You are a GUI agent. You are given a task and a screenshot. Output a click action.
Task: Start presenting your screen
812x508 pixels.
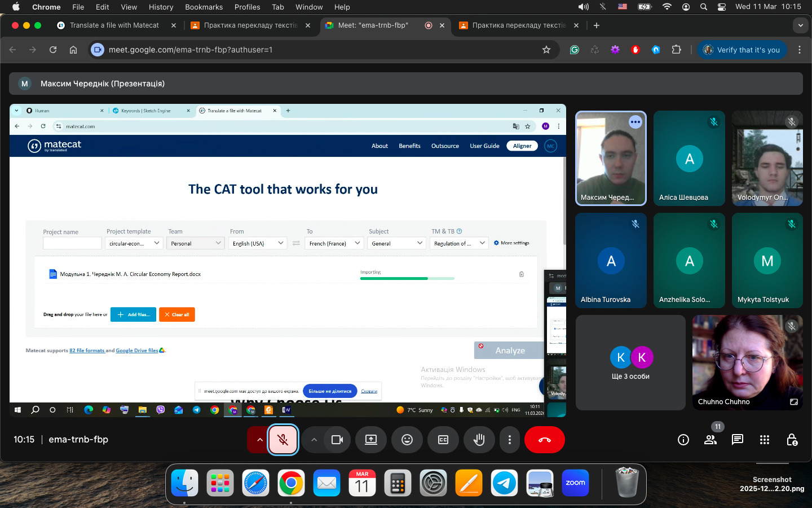tap(370, 440)
